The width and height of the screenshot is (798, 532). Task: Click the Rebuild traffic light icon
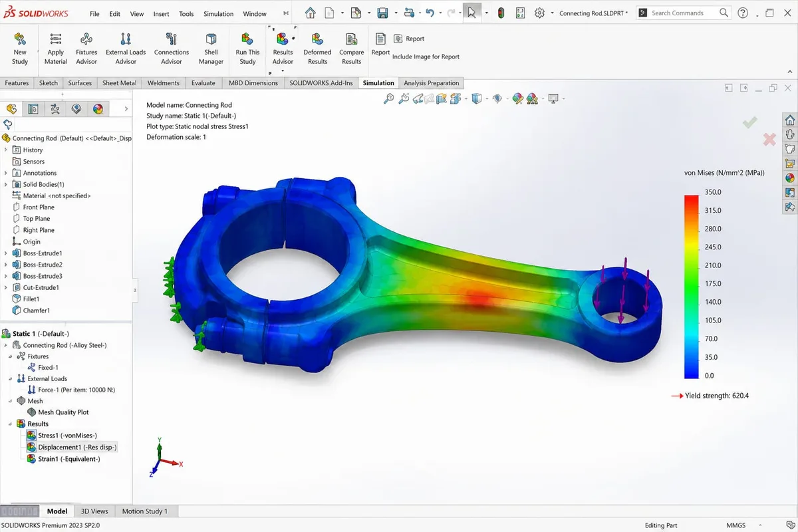tap(501, 13)
